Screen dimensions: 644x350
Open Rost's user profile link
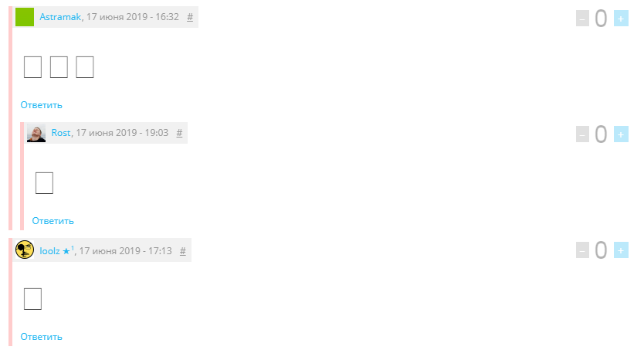61,133
